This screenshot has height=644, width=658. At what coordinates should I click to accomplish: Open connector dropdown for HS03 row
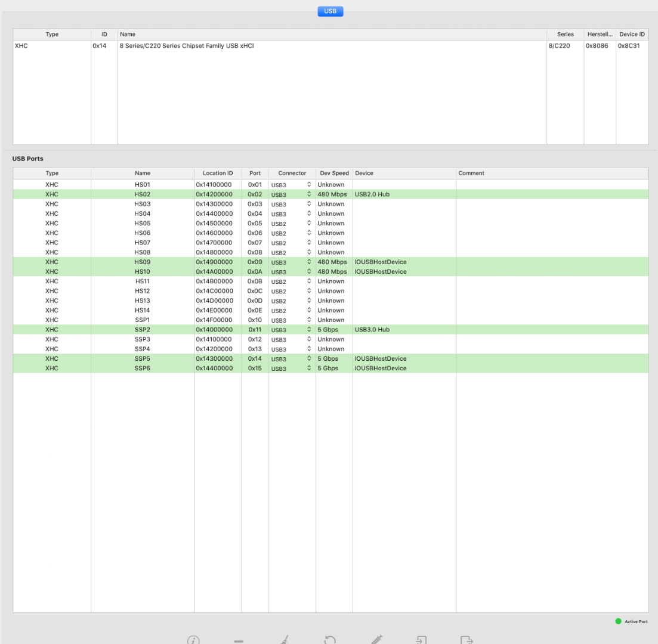(309, 204)
